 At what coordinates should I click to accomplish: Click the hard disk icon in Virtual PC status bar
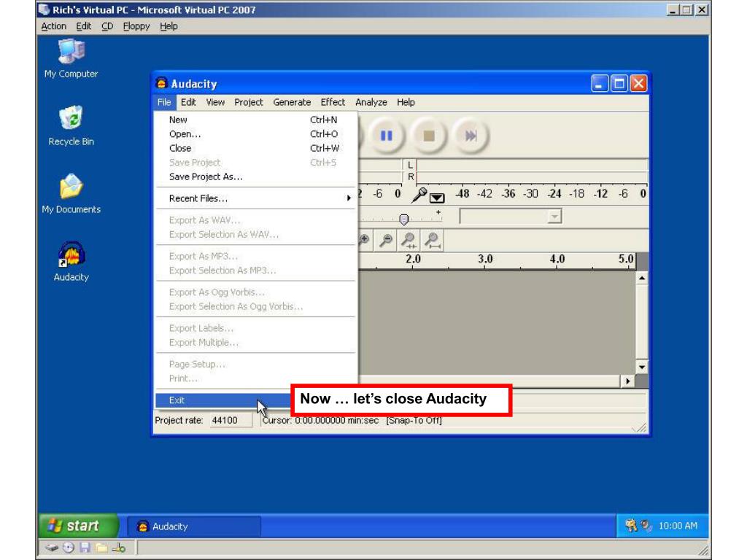(53, 548)
